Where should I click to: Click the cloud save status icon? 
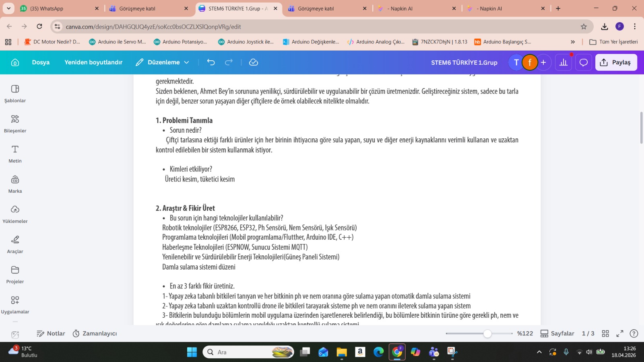(254, 62)
